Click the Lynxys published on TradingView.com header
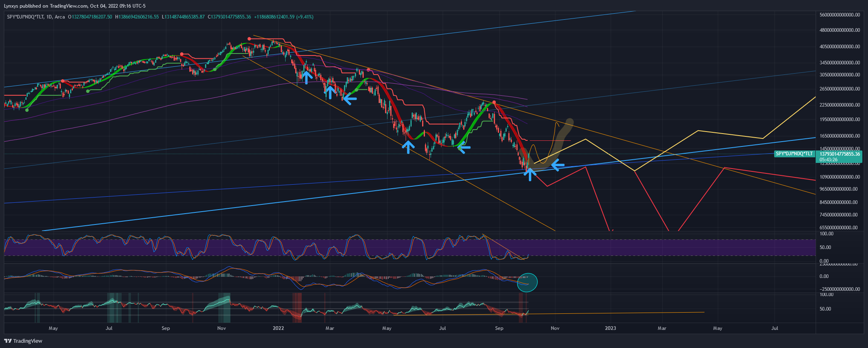The width and height of the screenshot is (868, 348). [x=75, y=6]
